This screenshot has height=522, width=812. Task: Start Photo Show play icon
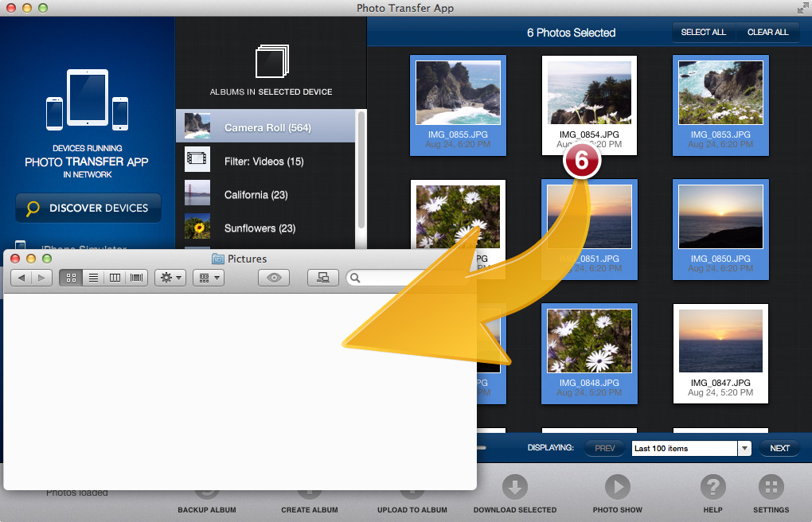click(x=617, y=487)
